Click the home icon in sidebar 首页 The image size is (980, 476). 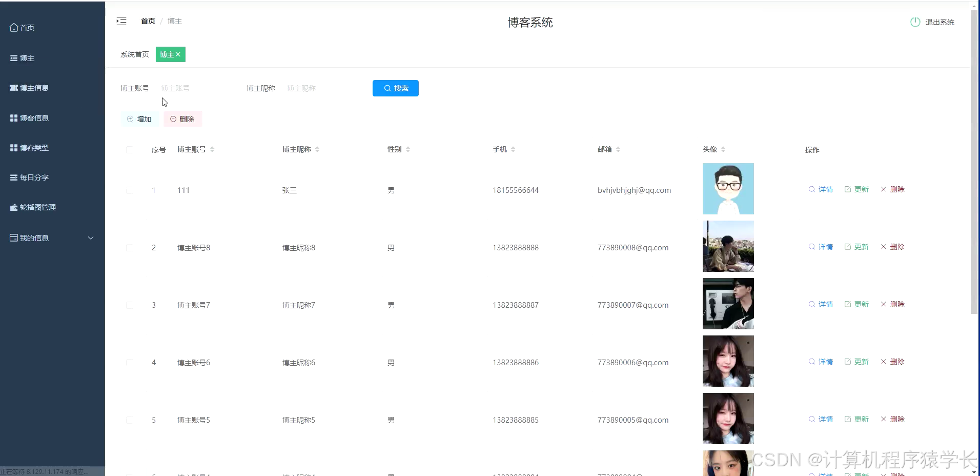(x=14, y=28)
